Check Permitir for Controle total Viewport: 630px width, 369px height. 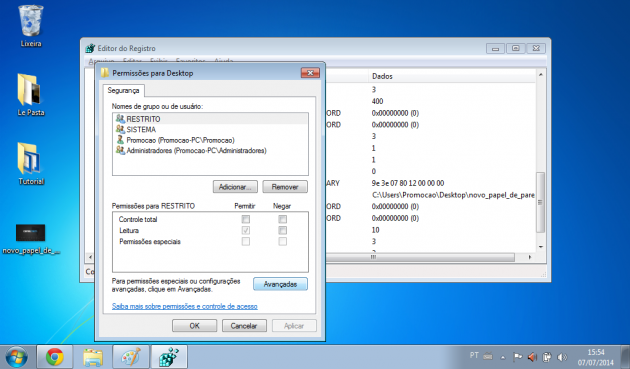(x=245, y=219)
